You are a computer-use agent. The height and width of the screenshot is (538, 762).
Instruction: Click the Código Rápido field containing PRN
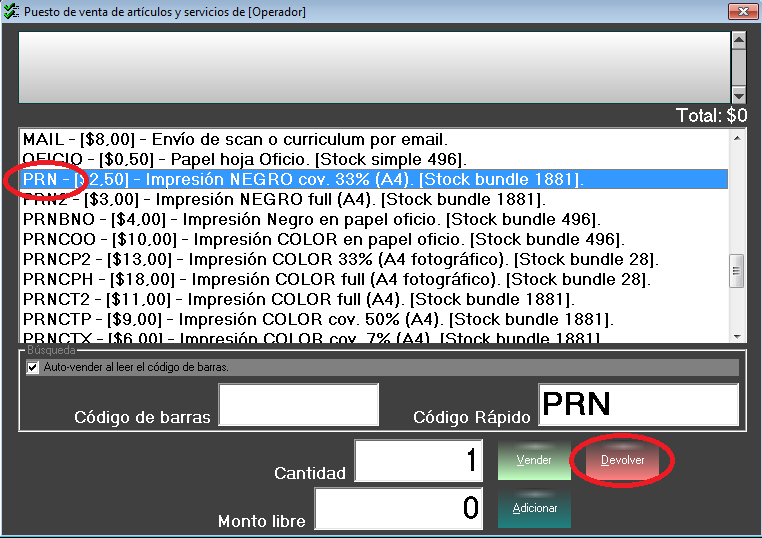(x=639, y=404)
